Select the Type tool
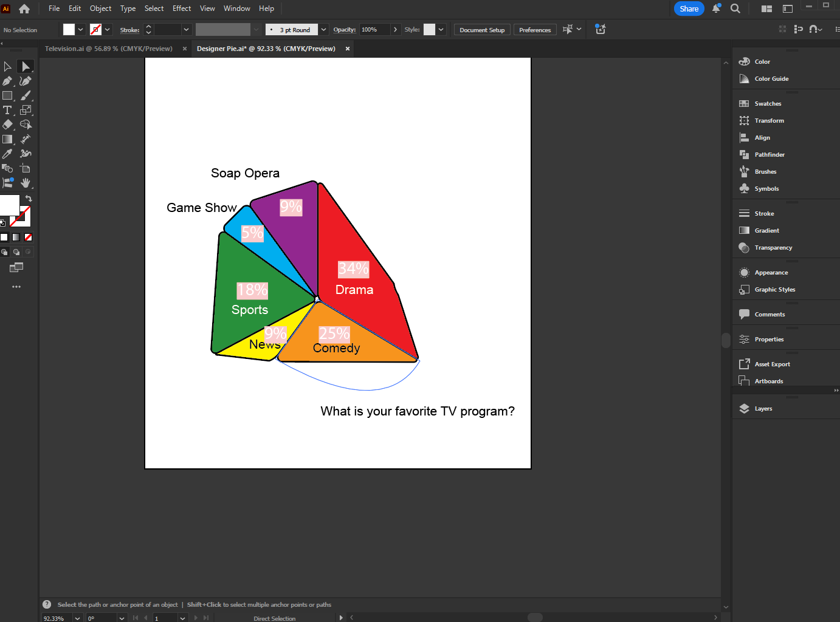 7,110
